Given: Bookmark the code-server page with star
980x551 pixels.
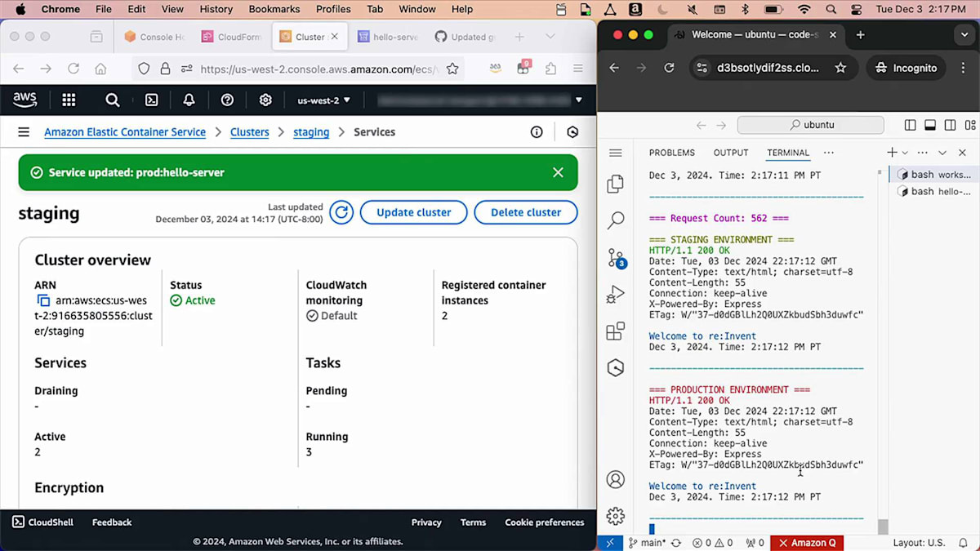Looking at the screenshot, I should click(x=840, y=68).
